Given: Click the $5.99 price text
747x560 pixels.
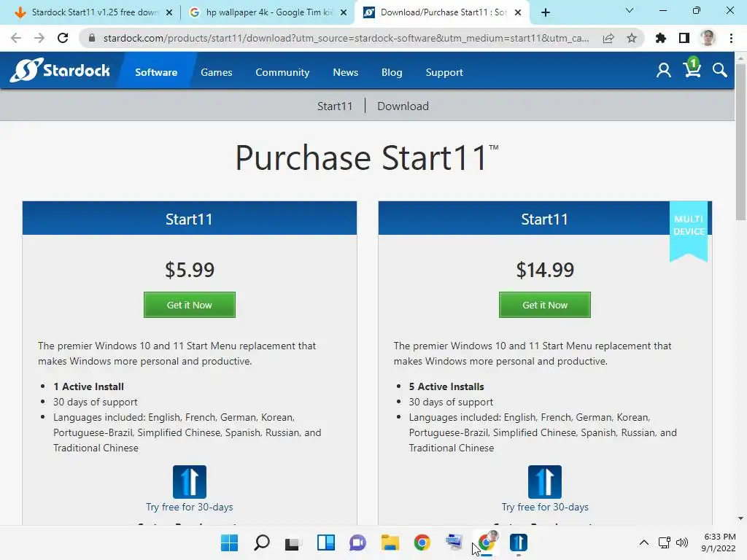Looking at the screenshot, I should pos(190,270).
